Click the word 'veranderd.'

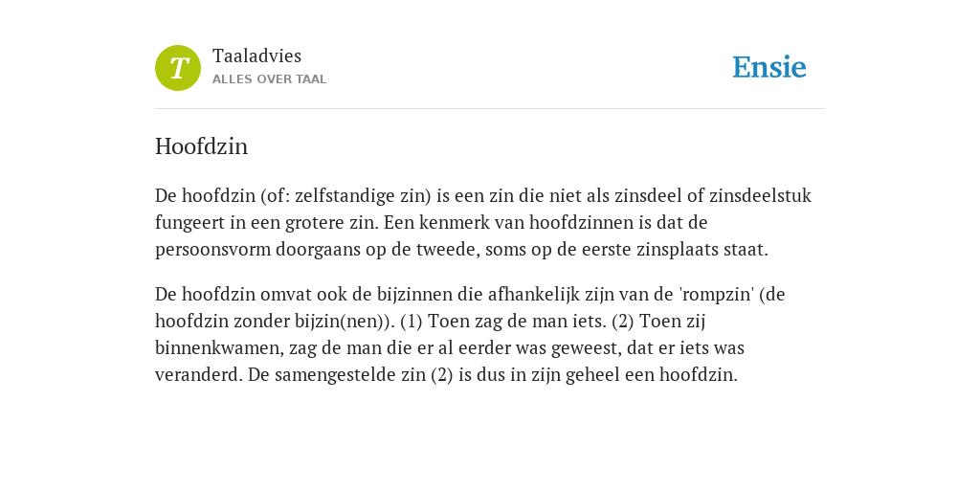tap(199, 375)
